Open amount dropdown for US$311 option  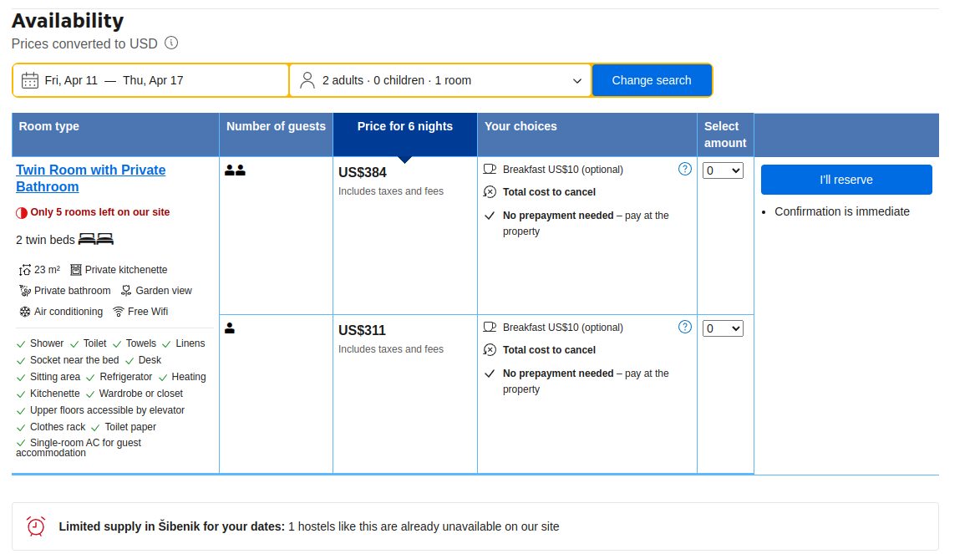point(723,328)
